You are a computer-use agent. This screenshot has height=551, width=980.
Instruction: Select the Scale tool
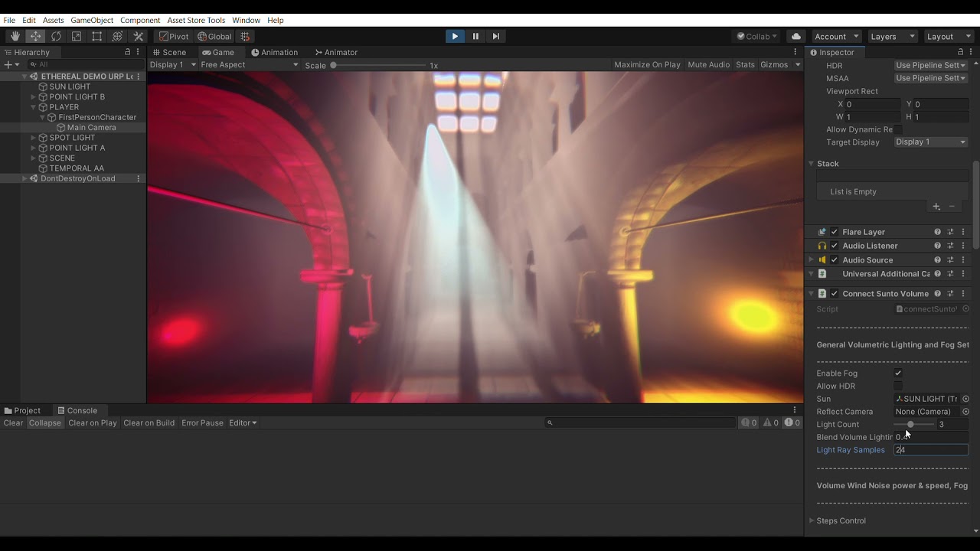tap(77, 36)
